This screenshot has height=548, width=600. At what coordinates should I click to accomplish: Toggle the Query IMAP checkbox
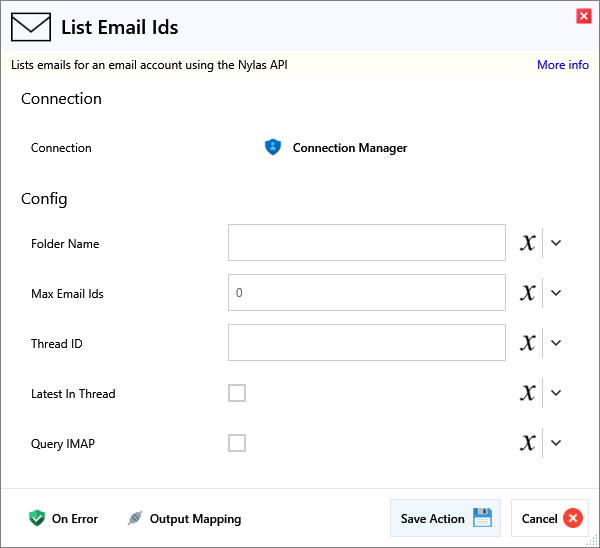pyautogui.click(x=237, y=443)
